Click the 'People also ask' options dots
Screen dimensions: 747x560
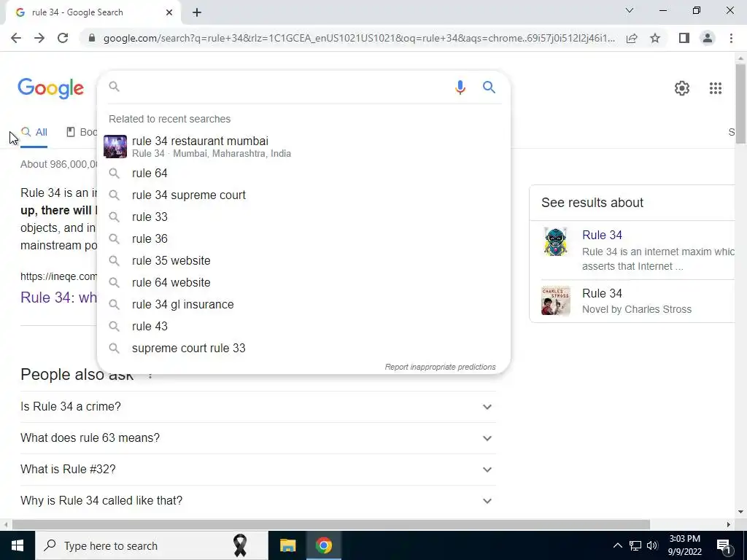coord(150,376)
